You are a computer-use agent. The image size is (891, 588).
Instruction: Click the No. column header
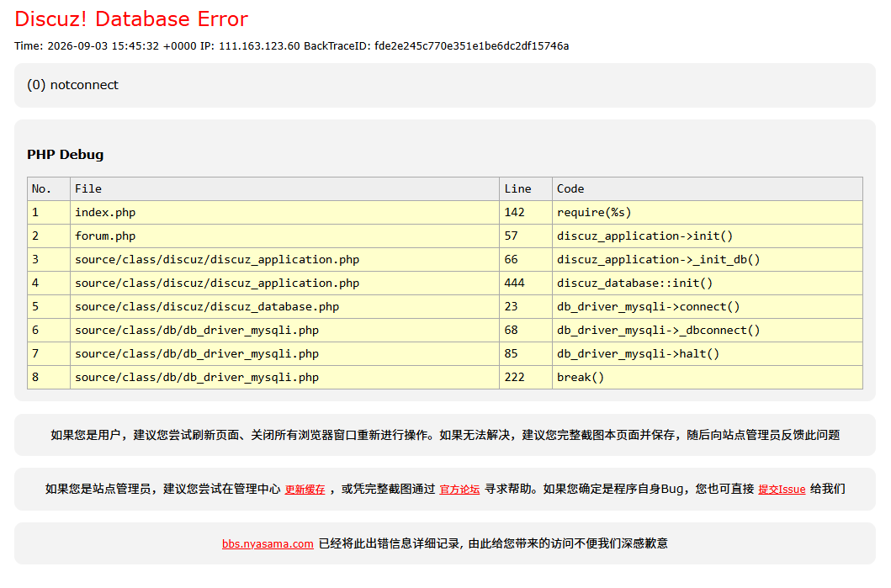coord(49,188)
